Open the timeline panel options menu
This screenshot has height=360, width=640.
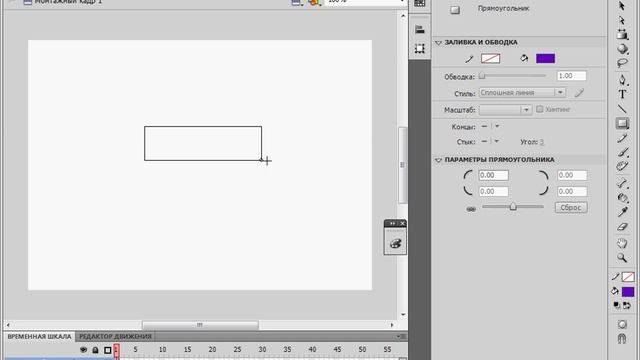pos(401,336)
